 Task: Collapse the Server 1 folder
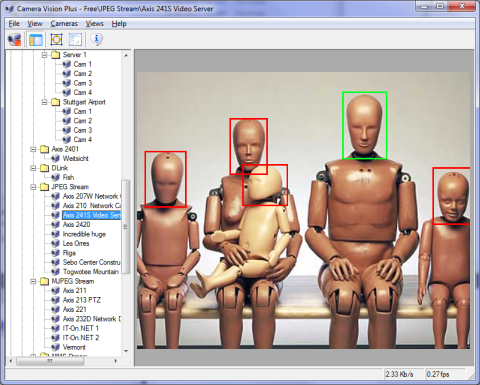click(44, 55)
